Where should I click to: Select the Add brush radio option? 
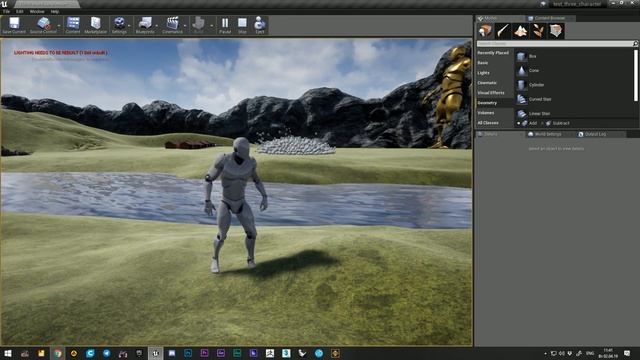click(x=527, y=123)
